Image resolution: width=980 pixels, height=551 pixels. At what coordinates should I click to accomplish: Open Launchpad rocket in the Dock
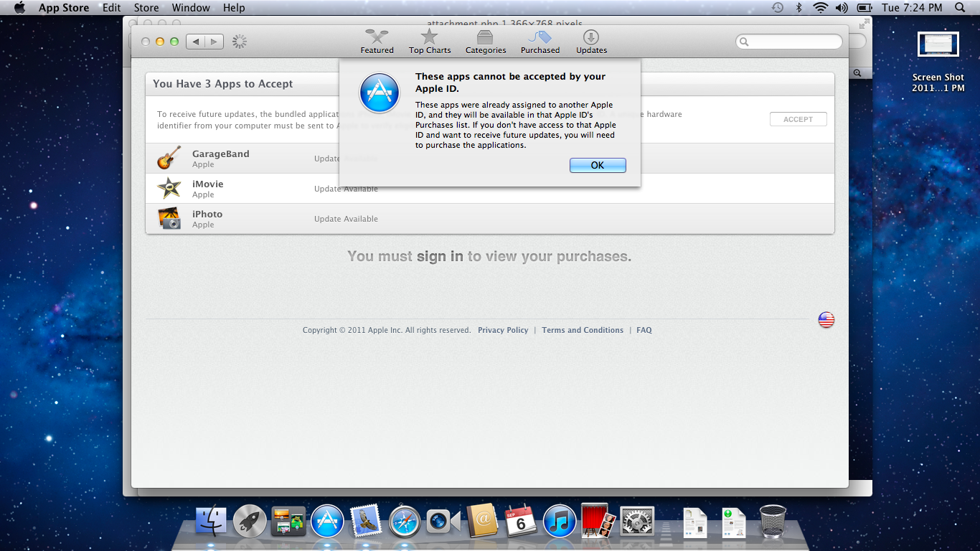[250, 522]
